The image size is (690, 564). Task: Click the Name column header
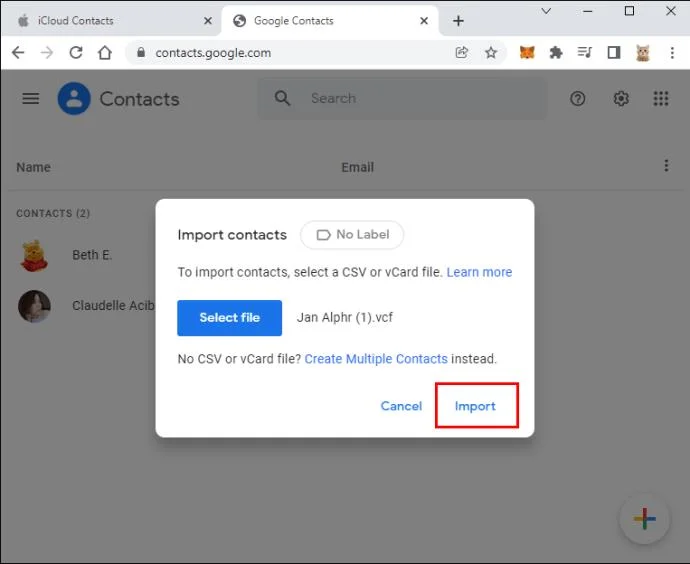coord(33,167)
